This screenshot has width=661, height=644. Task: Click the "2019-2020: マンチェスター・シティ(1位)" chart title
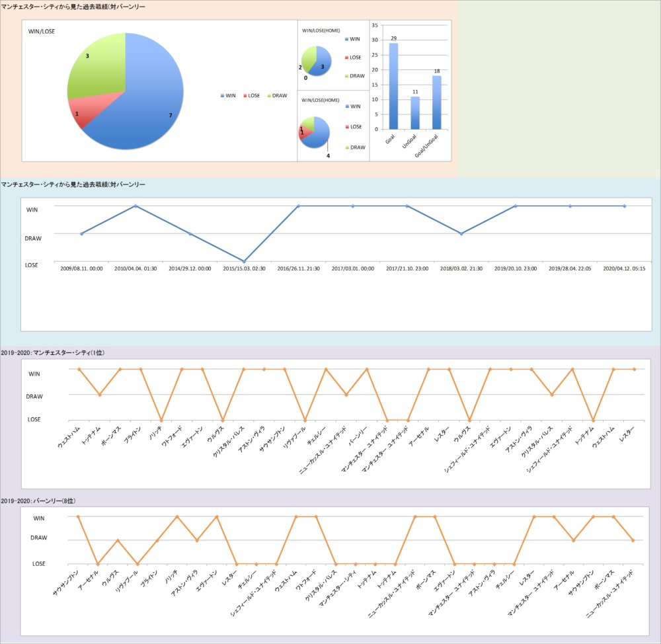[x=53, y=352]
